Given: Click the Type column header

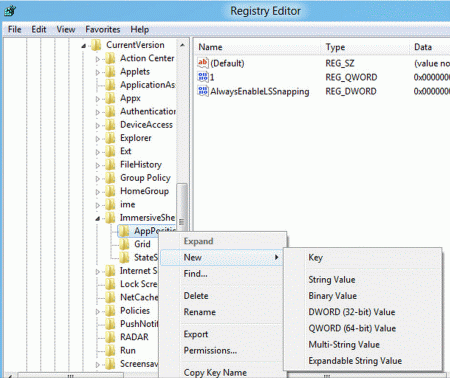Looking at the screenshot, I should click(366, 47).
